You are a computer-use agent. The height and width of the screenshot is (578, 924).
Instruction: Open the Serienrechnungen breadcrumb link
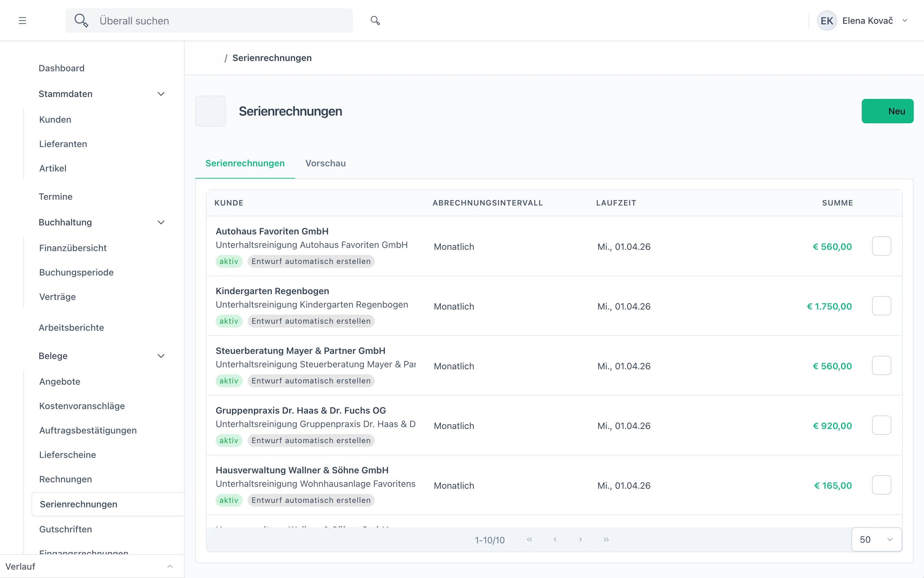[x=272, y=58]
